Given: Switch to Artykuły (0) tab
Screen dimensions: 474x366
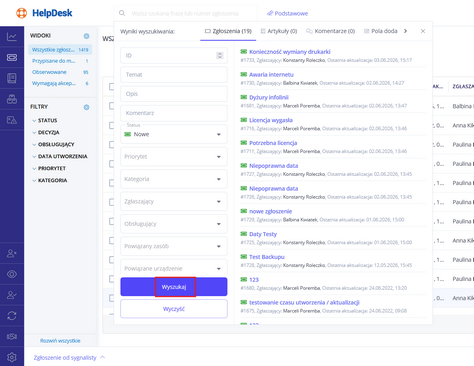Looking at the screenshot, I should 279,31.
